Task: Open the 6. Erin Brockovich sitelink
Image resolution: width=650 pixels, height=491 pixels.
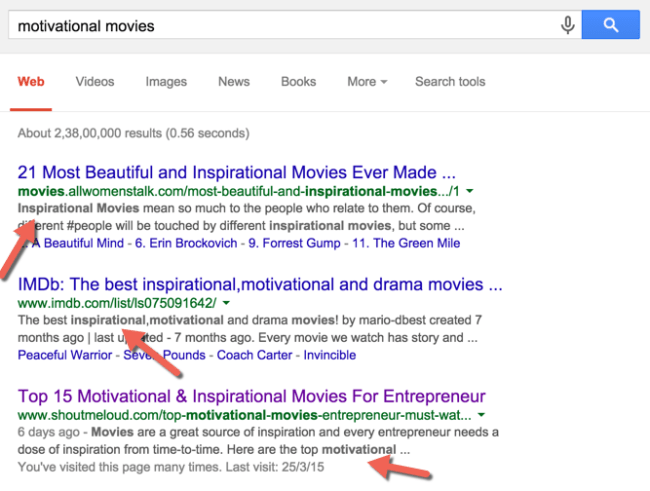Action: pos(186,243)
